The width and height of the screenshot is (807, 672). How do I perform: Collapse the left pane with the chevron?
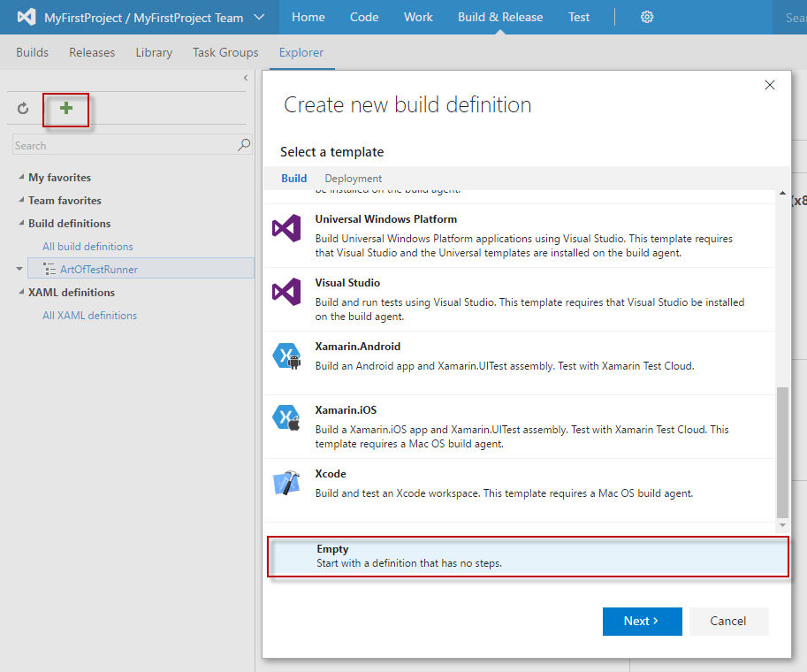246,78
